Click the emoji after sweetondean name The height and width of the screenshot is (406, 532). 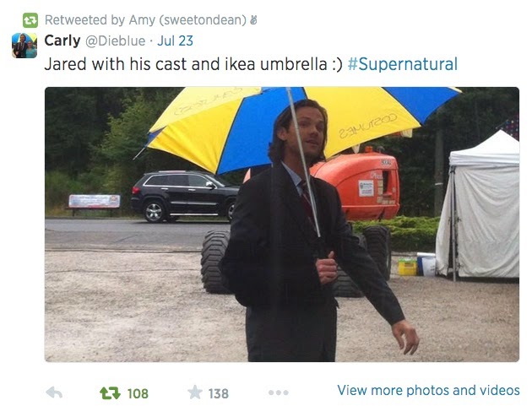(253, 20)
